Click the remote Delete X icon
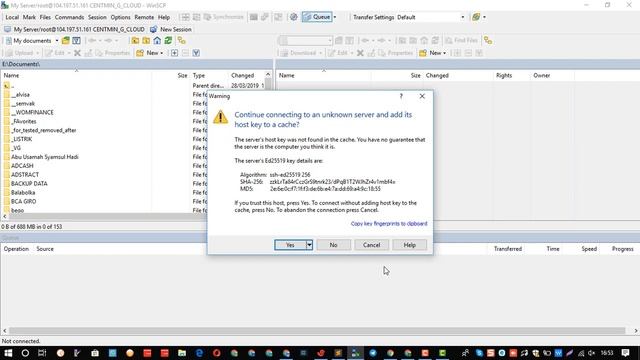Image resolution: width=640 pixels, height=360 pixels. point(360,53)
